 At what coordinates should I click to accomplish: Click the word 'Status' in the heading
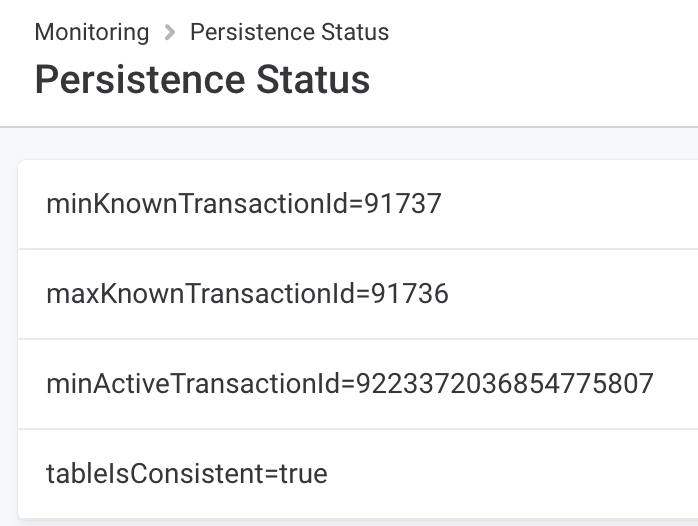click(318, 80)
